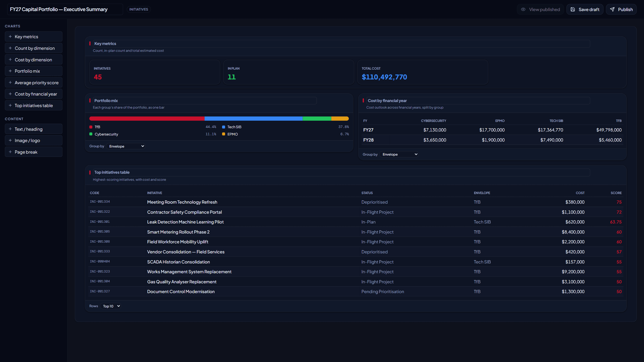This screenshot has height=362, width=644.
Task: Click the green Cybersecurity bar segment
Action: pyautogui.click(x=317, y=119)
